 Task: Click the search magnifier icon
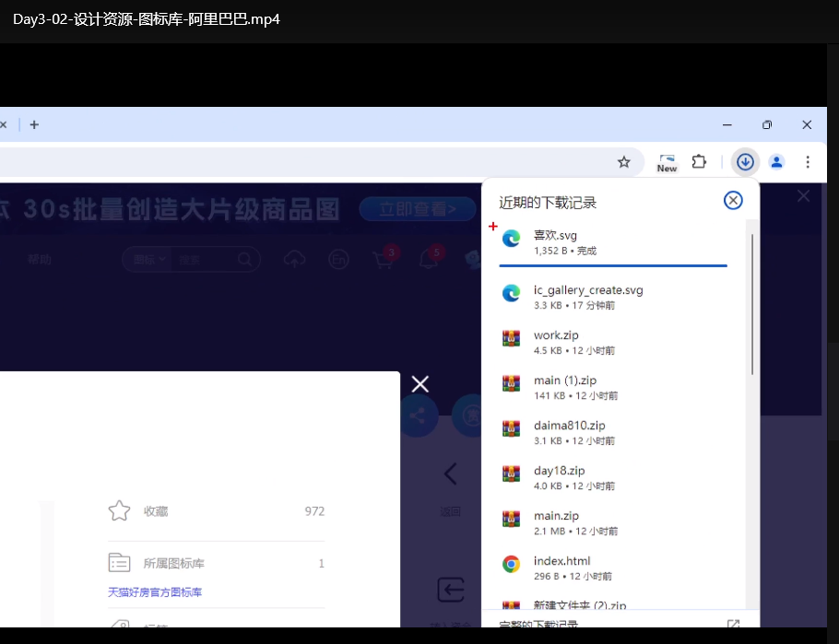[x=245, y=260]
